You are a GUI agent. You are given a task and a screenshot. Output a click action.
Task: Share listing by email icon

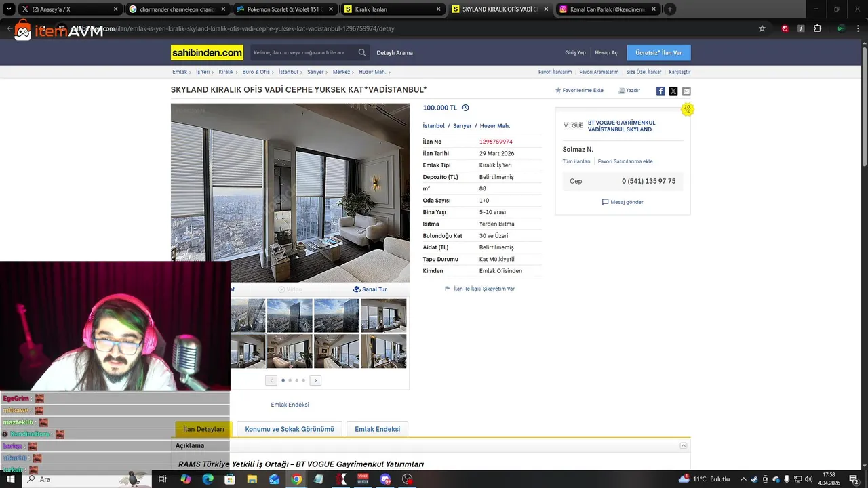coord(686,91)
